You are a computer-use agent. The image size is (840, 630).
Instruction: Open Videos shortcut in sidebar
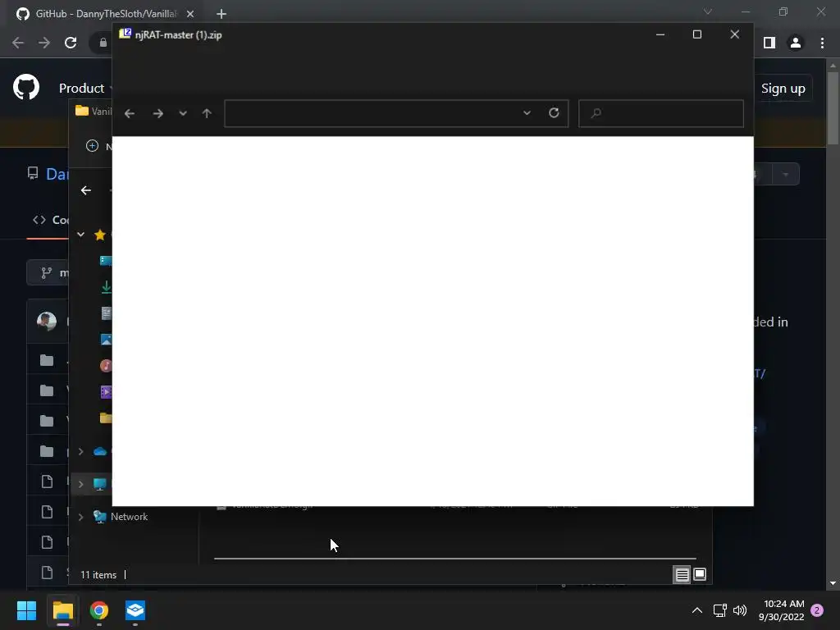point(106,391)
